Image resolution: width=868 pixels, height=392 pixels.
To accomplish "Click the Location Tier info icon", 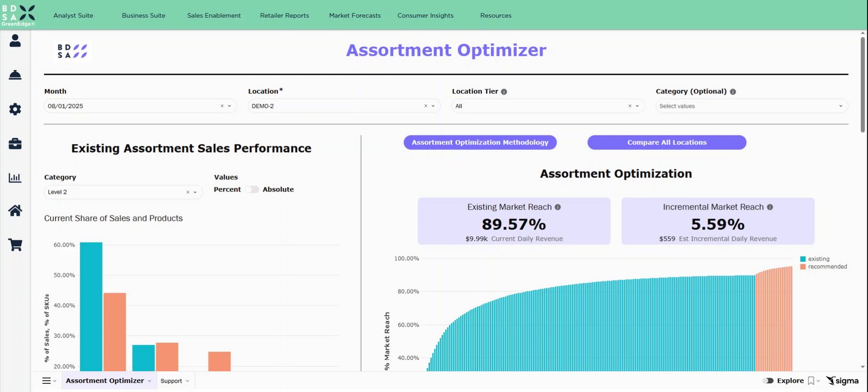I will (x=504, y=92).
